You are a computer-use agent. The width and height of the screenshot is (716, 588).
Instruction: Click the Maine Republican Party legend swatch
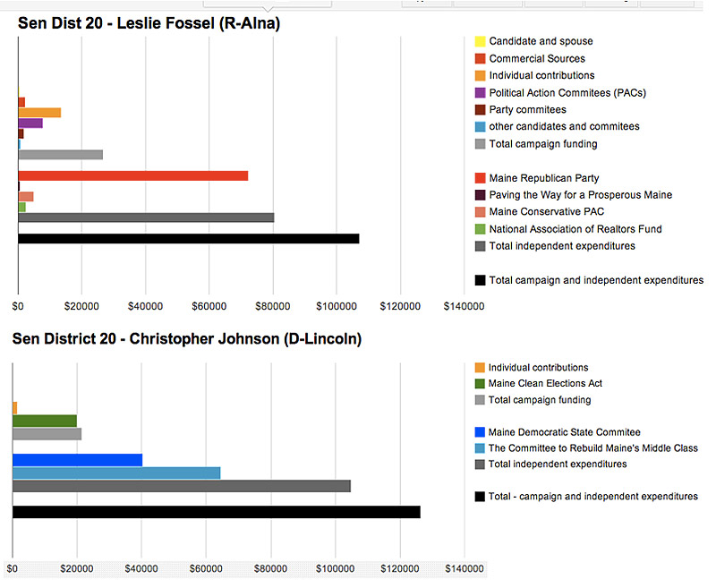(480, 178)
